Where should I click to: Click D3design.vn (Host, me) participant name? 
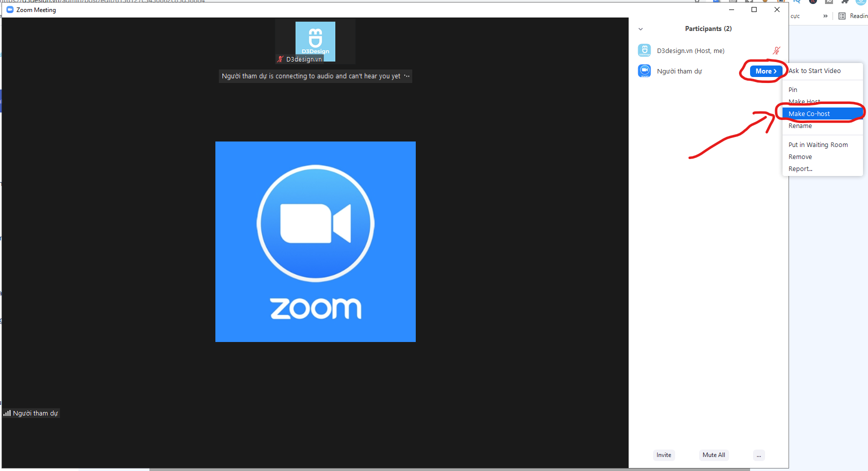[691, 51]
